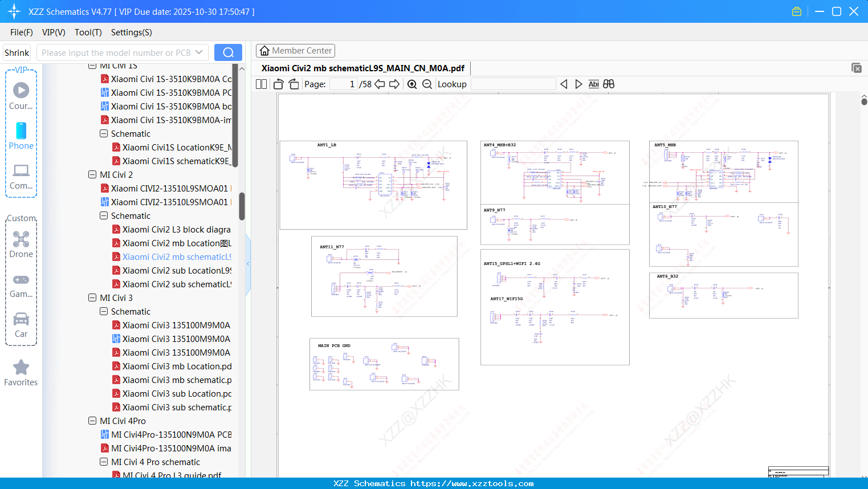This screenshot has height=489, width=868.
Task: Open the Car category
Action: tap(21, 325)
